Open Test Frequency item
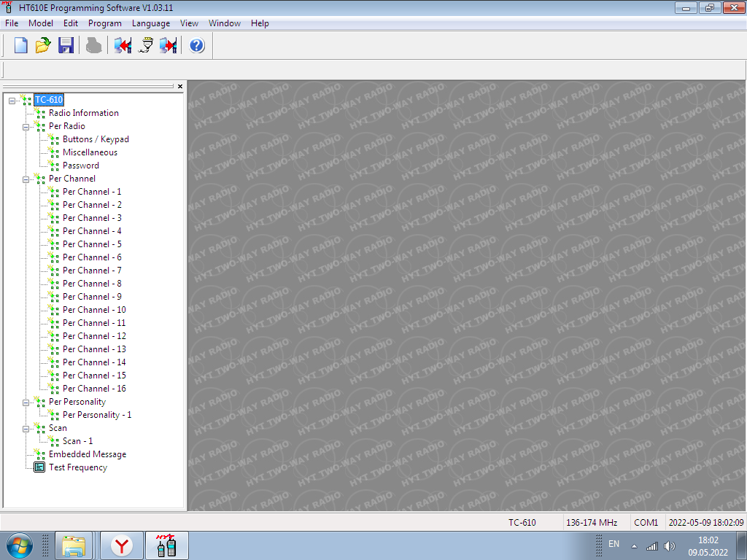Screen dimensions: 747x560 coord(78,467)
